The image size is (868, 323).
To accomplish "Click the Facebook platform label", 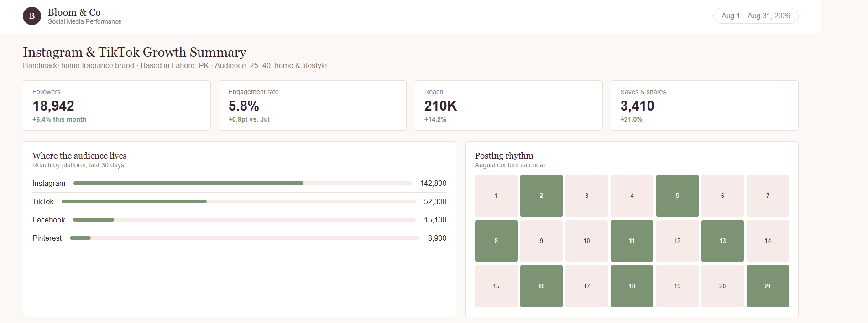I will pyautogui.click(x=49, y=220).
